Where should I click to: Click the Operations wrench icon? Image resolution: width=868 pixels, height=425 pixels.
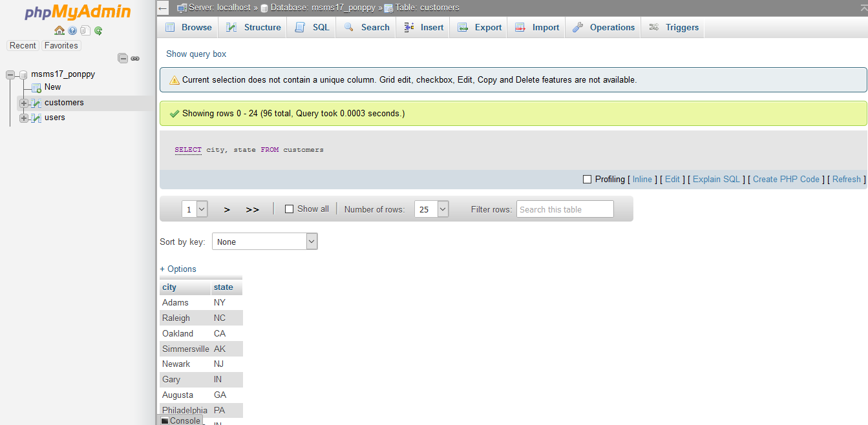pos(578,27)
